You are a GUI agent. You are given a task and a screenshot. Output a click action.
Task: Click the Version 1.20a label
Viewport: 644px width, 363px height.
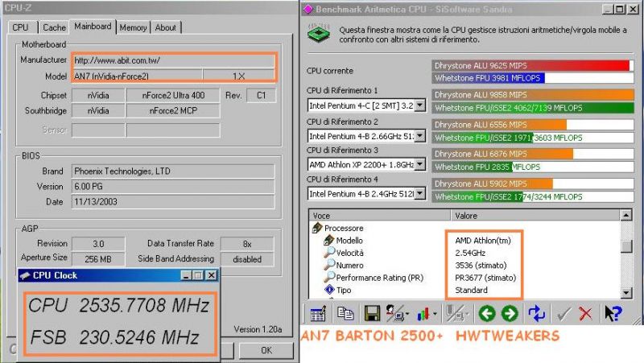(x=258, y=329)
